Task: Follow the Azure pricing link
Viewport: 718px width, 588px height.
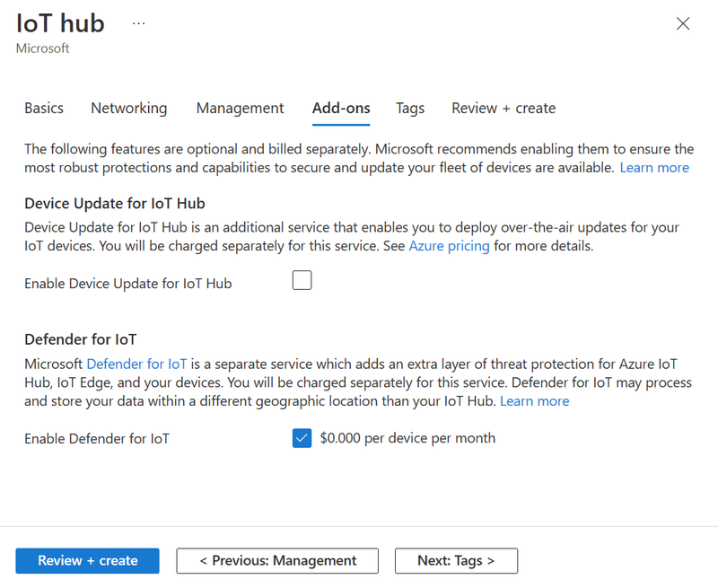Action: pyautogui.click(x=449, y=245)
